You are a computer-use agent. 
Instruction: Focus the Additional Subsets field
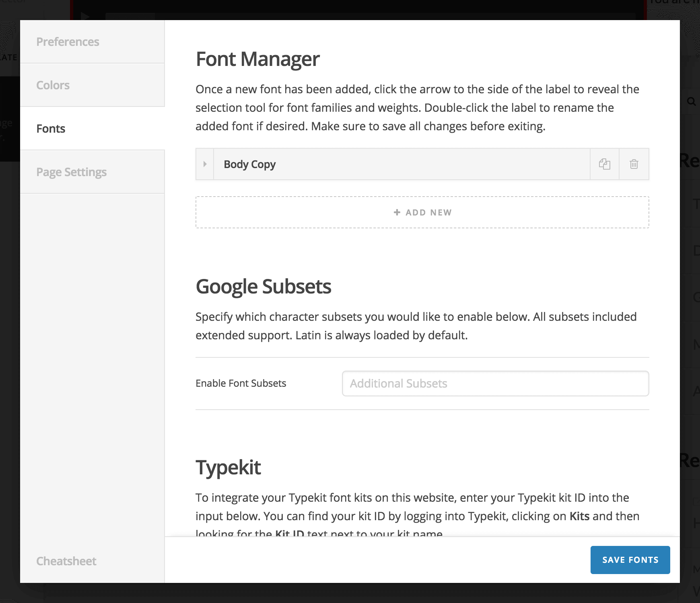(x=495, y=384)
